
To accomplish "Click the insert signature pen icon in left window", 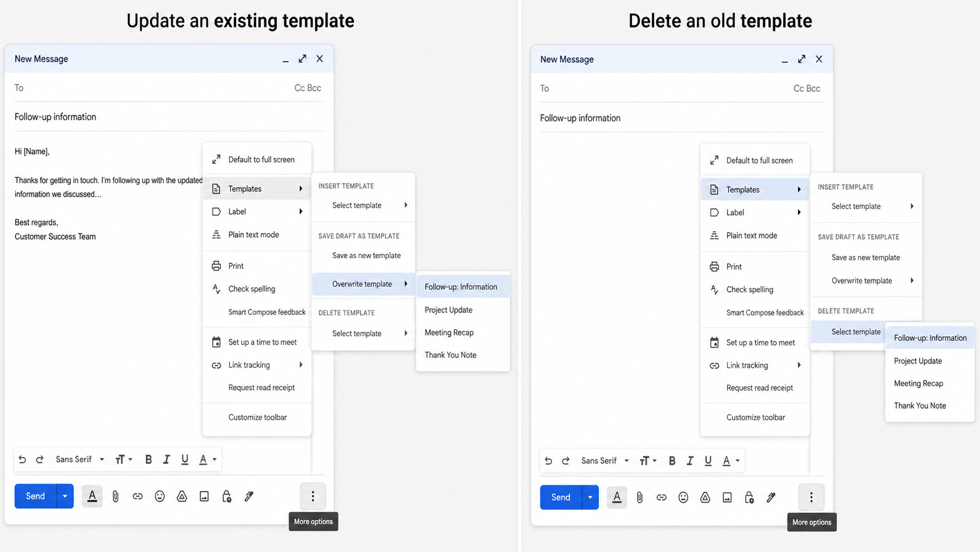I will [249, 496].
